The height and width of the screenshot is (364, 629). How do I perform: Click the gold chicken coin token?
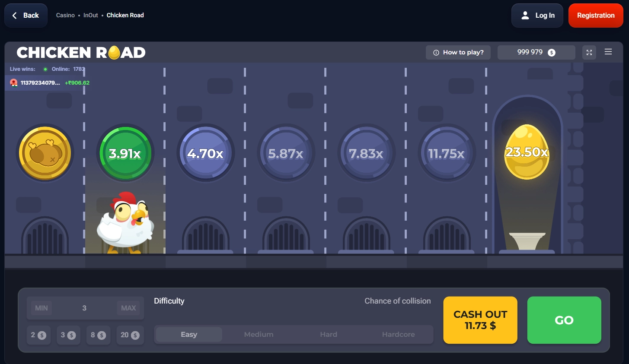click(x=45, y=153)
